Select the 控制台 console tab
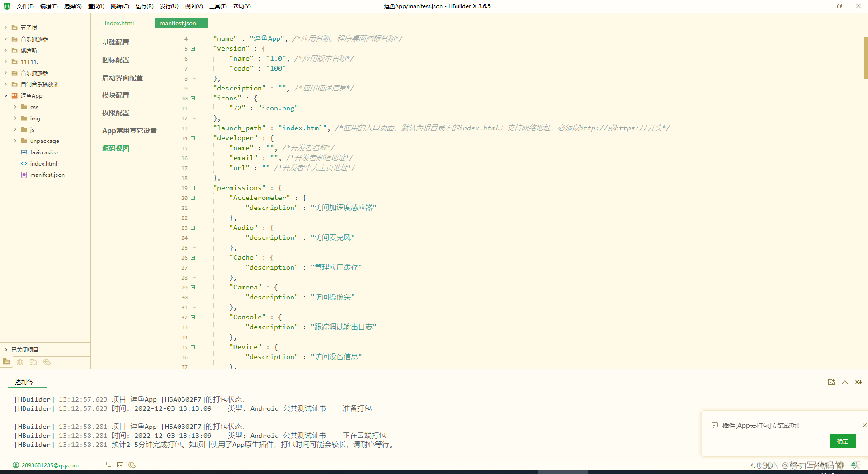 pyautogui.click(x=24, y=382)
